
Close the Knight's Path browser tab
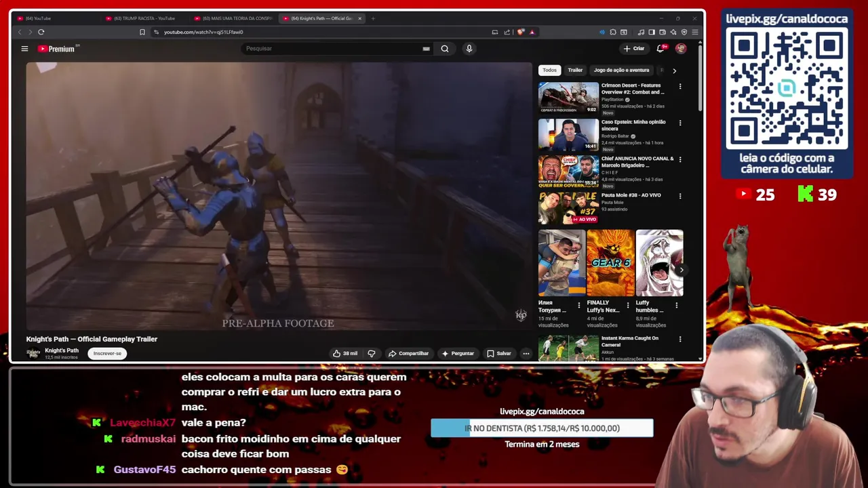click(x=360, y=18)
